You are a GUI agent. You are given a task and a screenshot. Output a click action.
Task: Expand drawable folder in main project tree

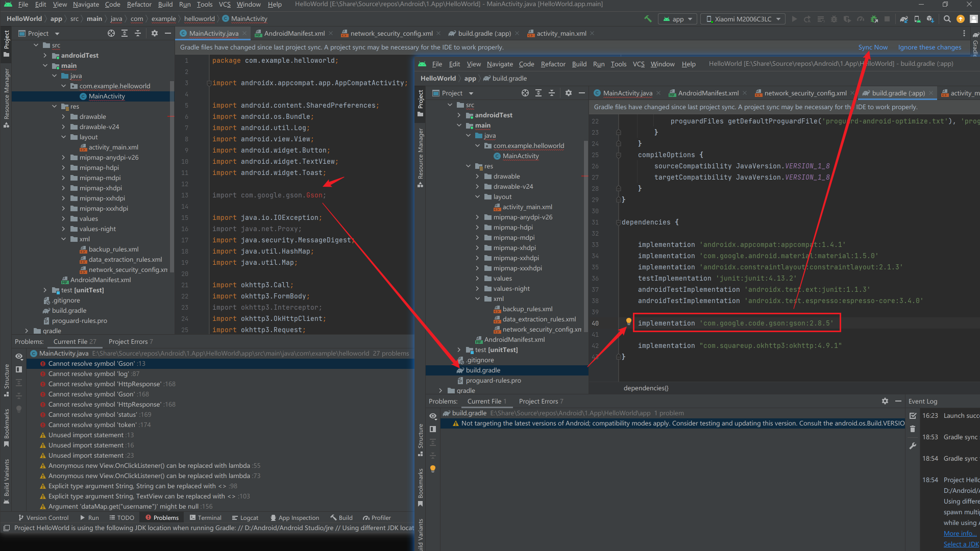tap(63, 116)
